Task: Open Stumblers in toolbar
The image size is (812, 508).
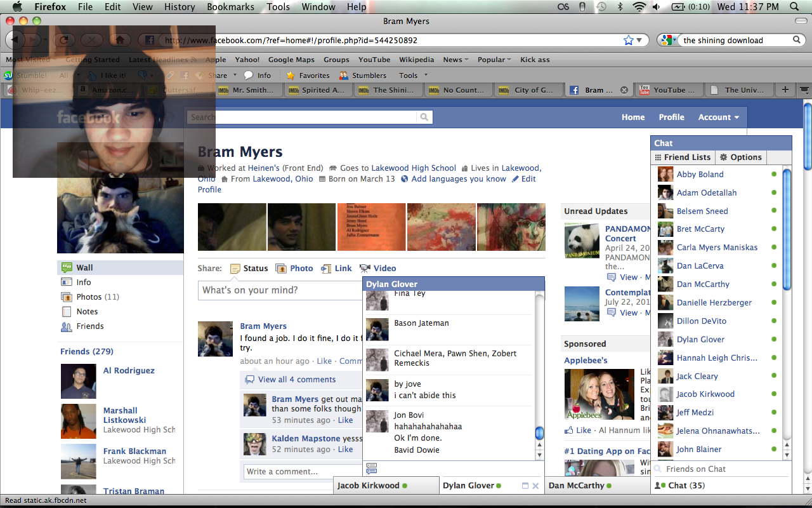Action: [363, 75]
